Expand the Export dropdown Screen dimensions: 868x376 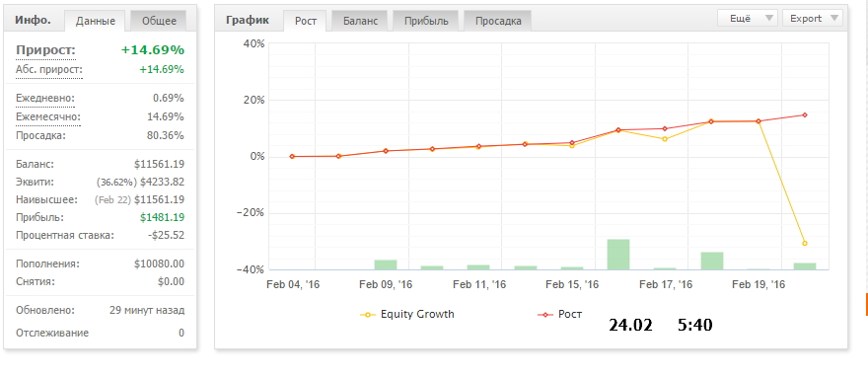point(813,19)
